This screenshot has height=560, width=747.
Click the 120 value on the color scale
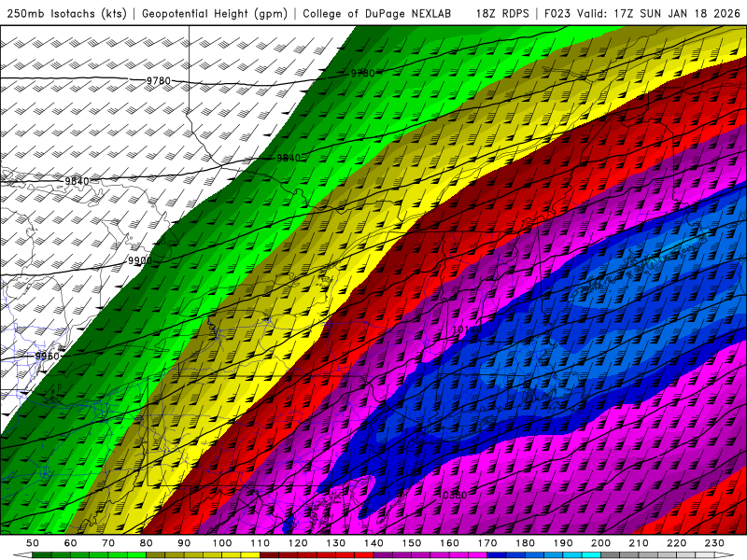click(x=298, y=543)
